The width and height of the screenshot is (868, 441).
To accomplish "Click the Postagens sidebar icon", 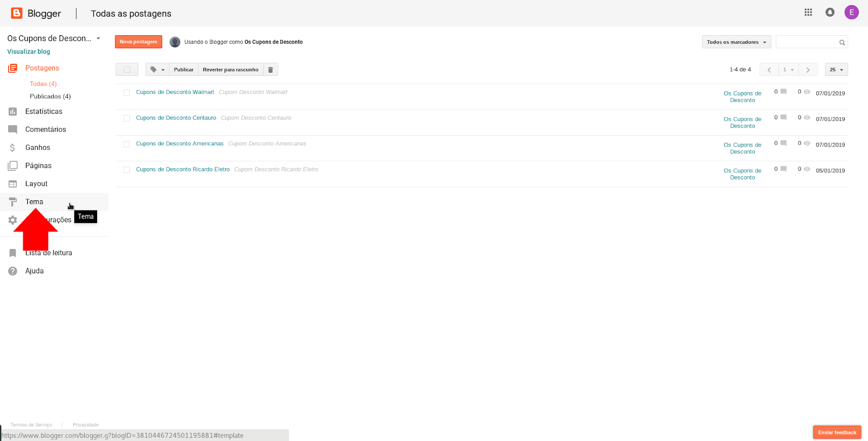I will click(x=12, y=68).
